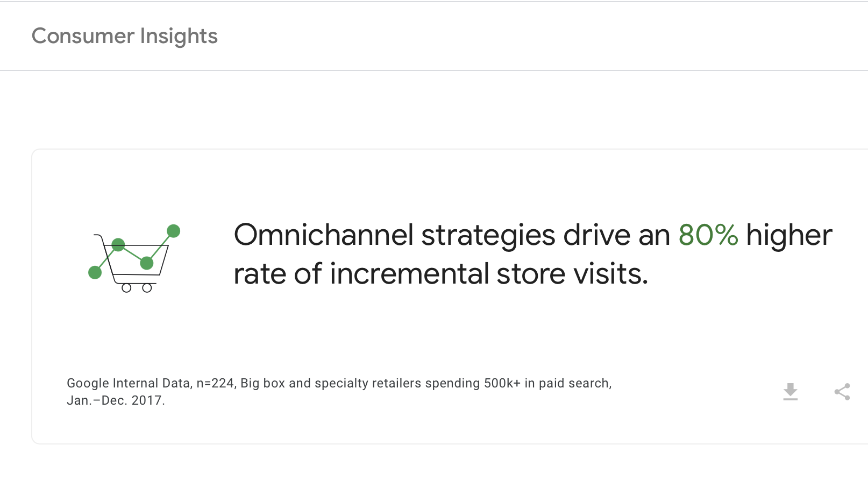
Task: Click the green dot inside the cart basket
Action: click(x=146, y=263)
